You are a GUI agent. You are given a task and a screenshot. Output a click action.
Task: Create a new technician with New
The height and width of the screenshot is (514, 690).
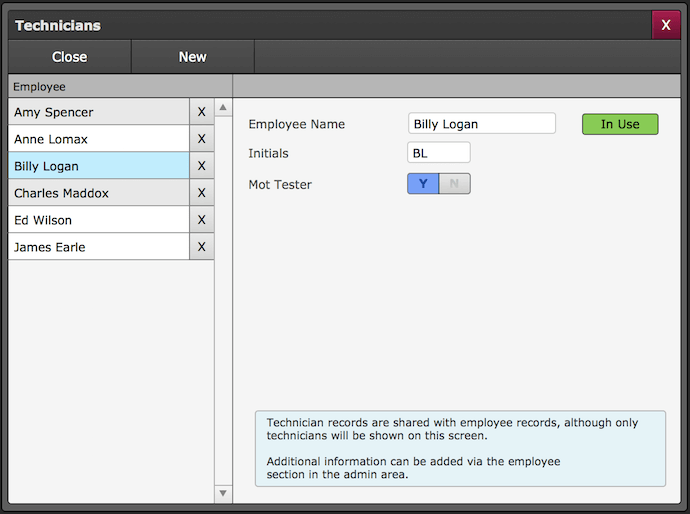coord(192,57)
